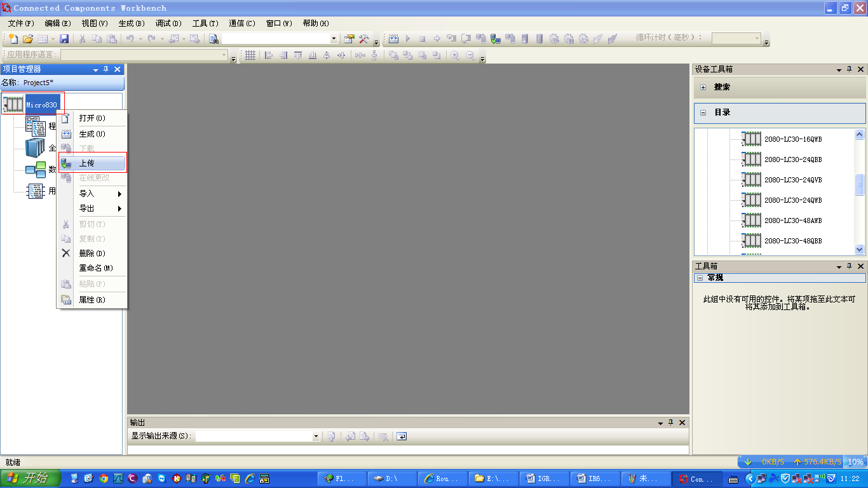Click the hammer and wrench tools icon

coord(364,39)
